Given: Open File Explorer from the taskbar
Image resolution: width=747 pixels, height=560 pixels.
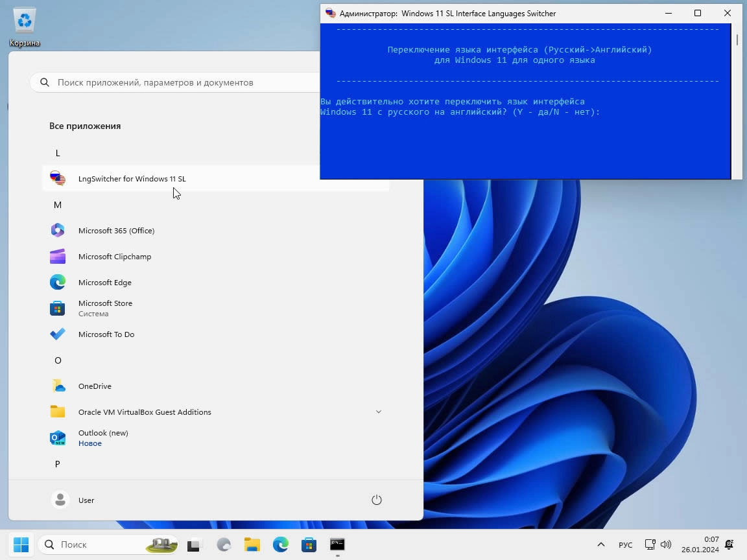Looking at the screenshot, I should 252,544.
